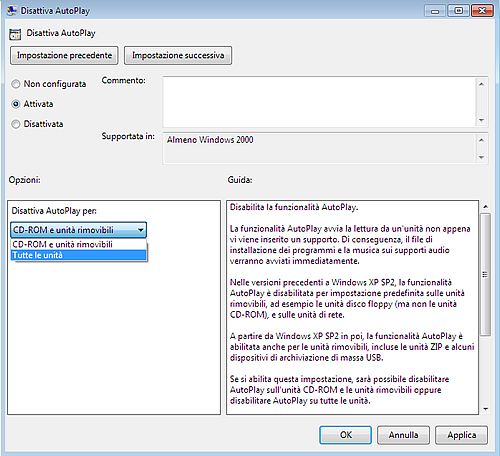Click the Supportata in scroll up arrow
Viewport: 500px width, 456px height.
point(481,140)
